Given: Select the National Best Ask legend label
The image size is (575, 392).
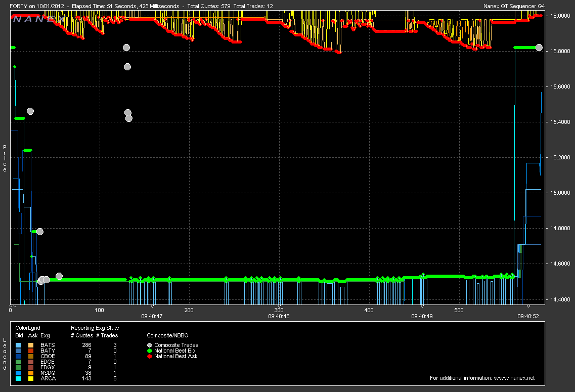Looking at the screenshot, I should coord(176,356).
